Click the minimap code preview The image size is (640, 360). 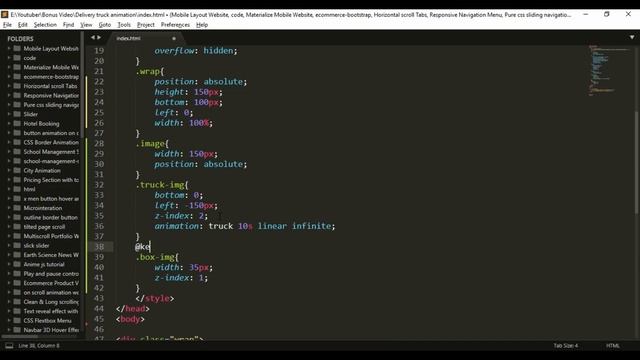608,70
